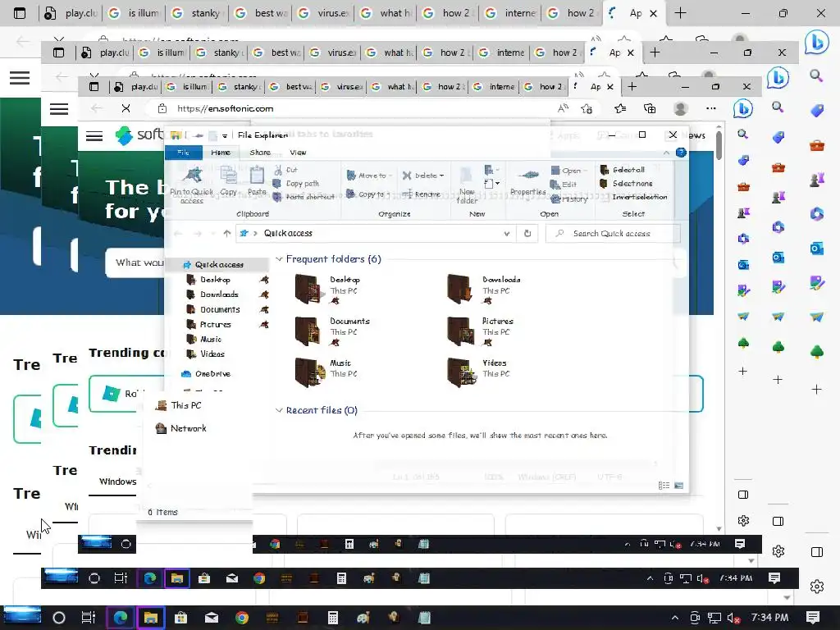840x630 pixels.
Task: Select Quick access in the navigation pane
Action: point(218,265)
